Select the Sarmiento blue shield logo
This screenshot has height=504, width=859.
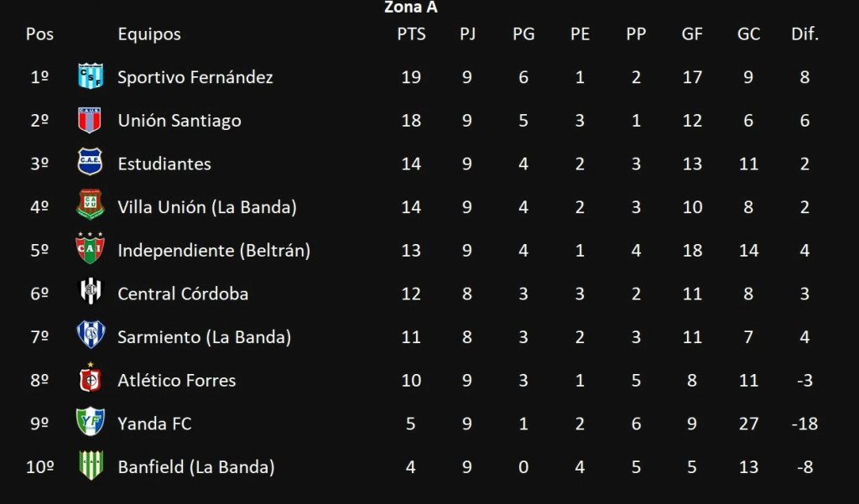91,334
